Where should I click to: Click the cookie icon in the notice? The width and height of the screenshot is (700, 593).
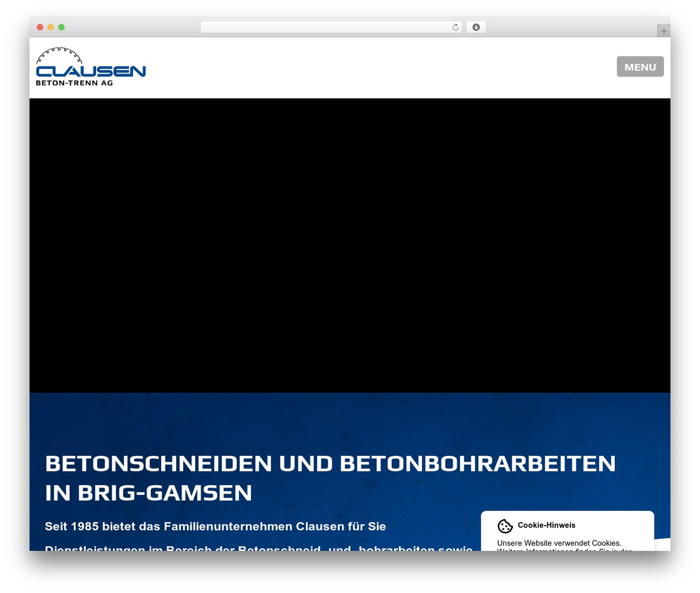pos(505,526)
